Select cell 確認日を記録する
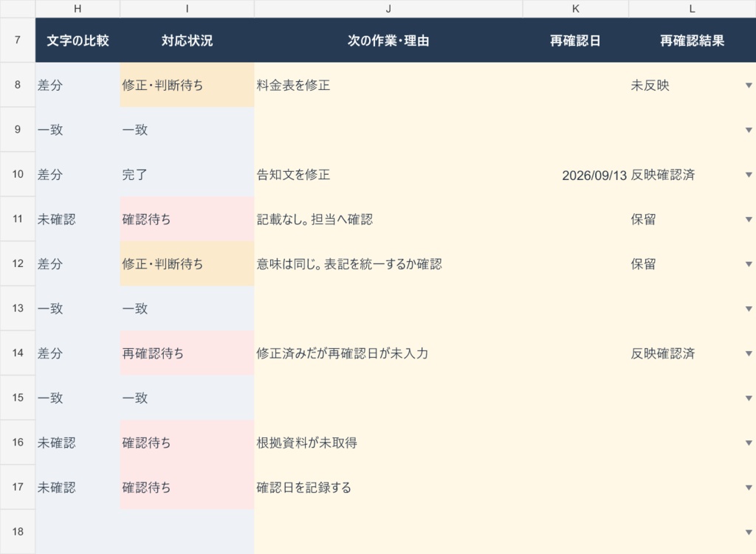This screenshot has width=756, height=554. coord(388,487)
